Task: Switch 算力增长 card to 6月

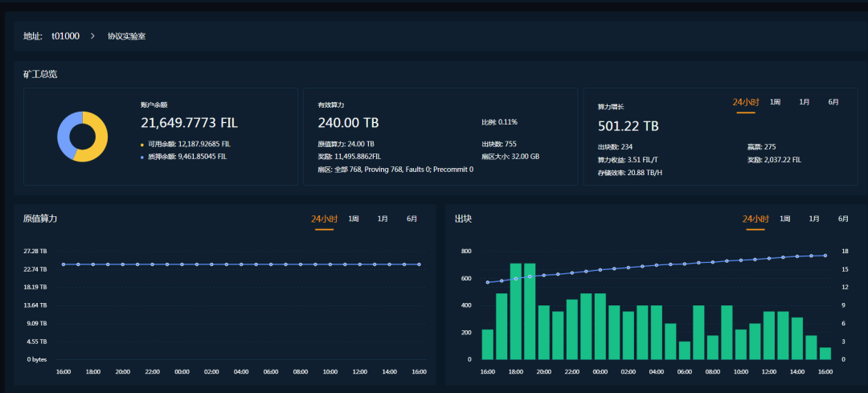Action: (833, 102)
